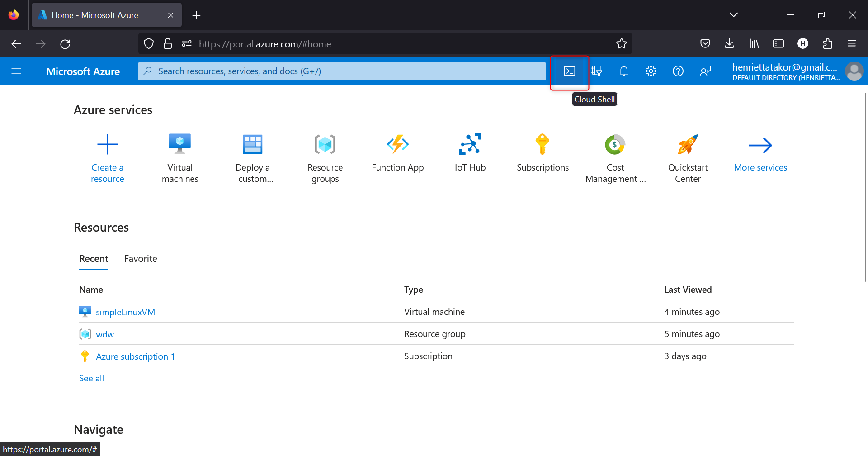Bookmark this page with the star icon
868x456 pixels.
point(622,44)
